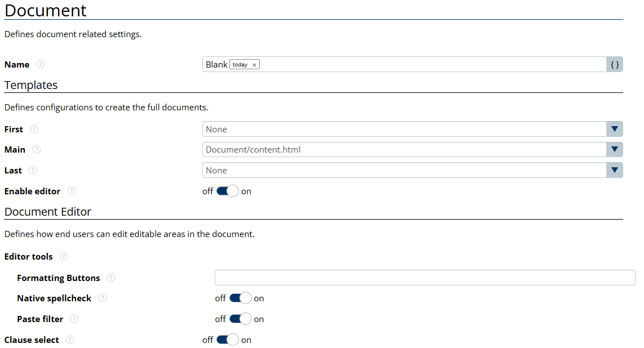Viewport: 644px width, 348px height.
Task: Switch the Paste filter toggle
Action: tap(240, 319)
